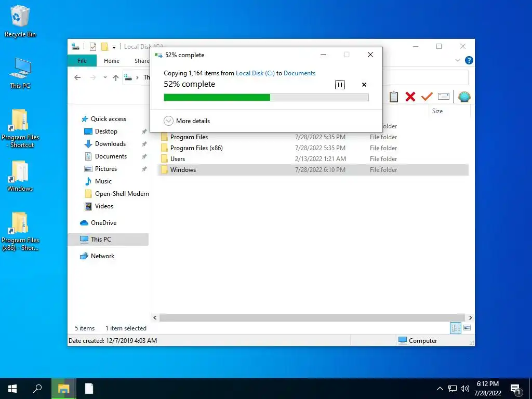Screen dimensions: 532x399
Task: Click the horizontal scrollbar track
Action: tap(312, 317)
